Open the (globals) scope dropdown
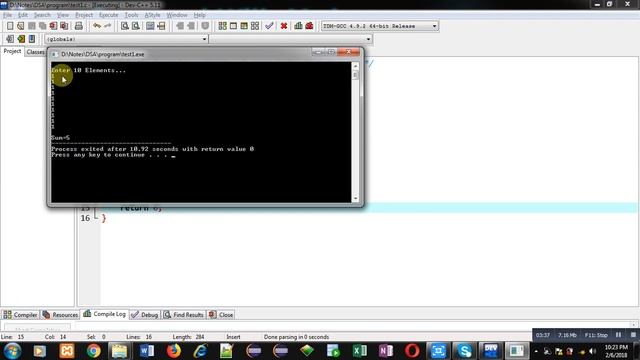640x360 pixels. point(126,39)
